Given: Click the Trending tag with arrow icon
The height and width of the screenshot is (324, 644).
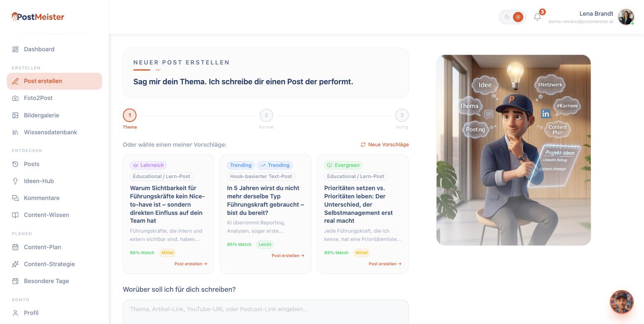Looking at the screenshot, I should tap(275, 165).
